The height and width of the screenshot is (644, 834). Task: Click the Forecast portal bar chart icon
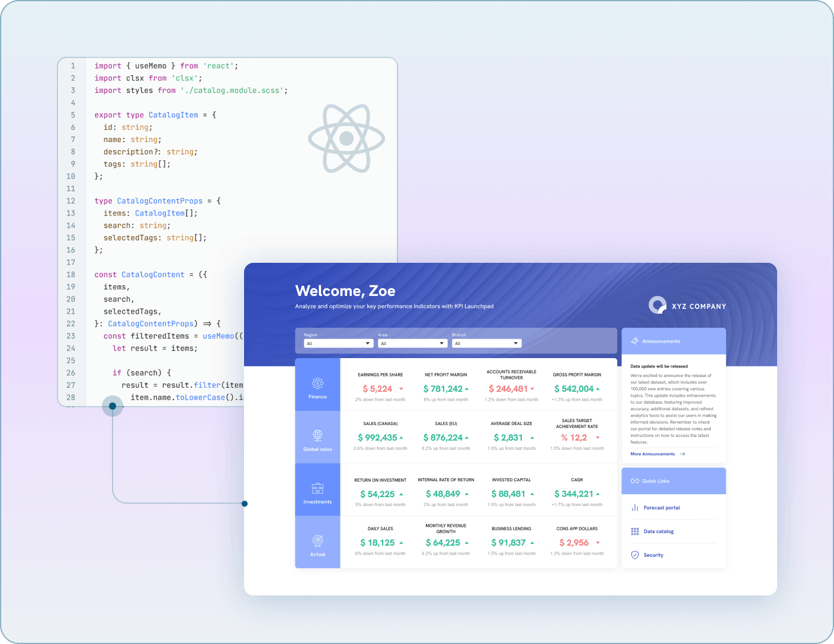pos(634,507)
